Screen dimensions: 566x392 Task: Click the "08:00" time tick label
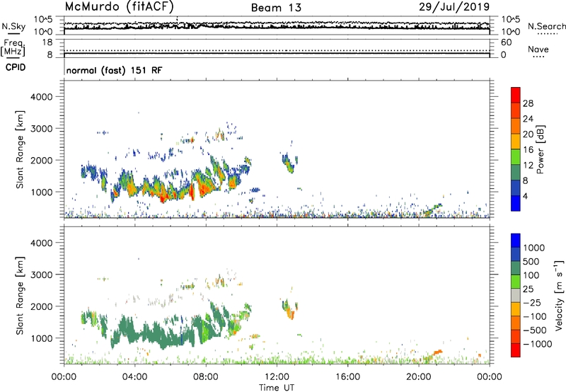(x=206, y=376)
